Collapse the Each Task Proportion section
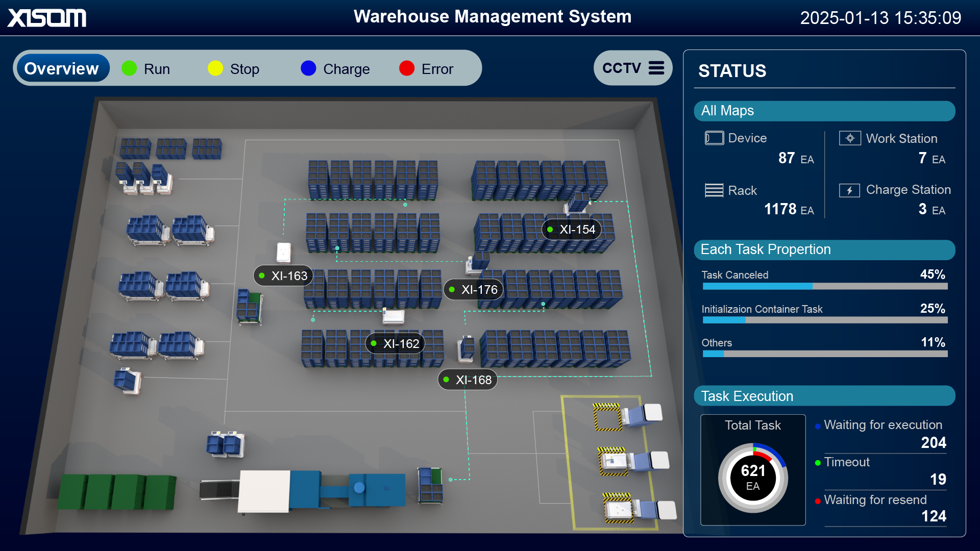The width and height of the screenshot is (980, 551). click(x=824, y=249)
